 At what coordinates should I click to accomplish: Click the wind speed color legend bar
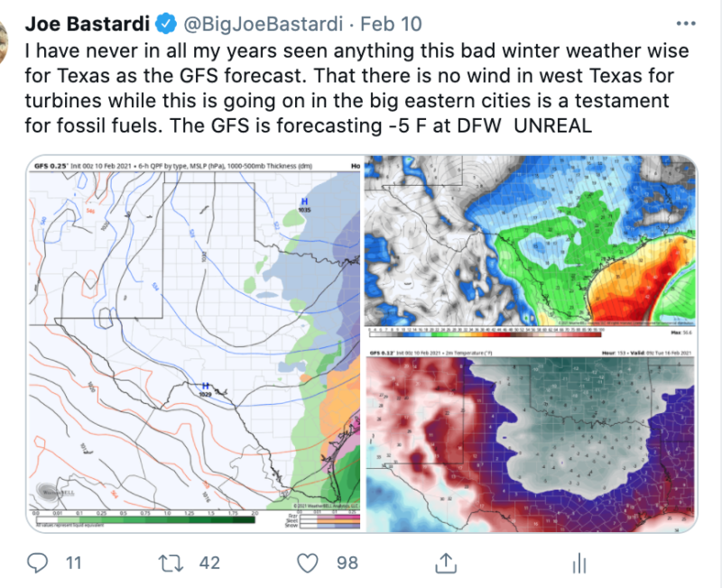point(485,334)
